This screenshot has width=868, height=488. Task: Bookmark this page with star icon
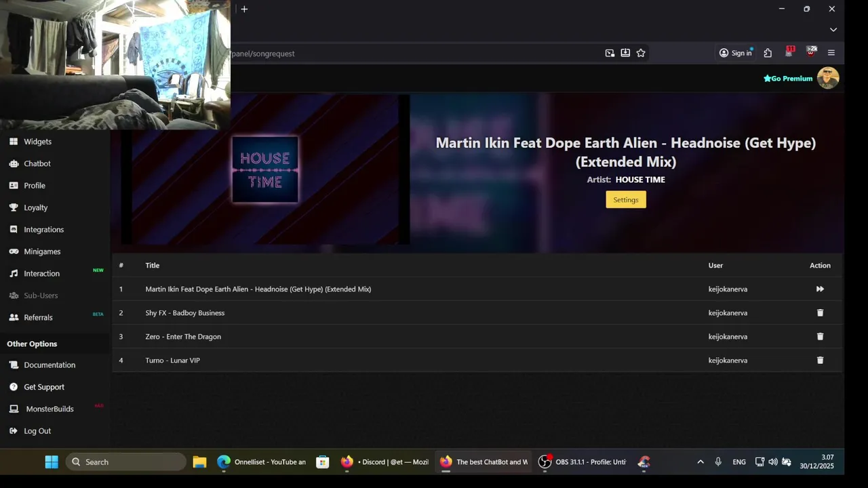641,53
